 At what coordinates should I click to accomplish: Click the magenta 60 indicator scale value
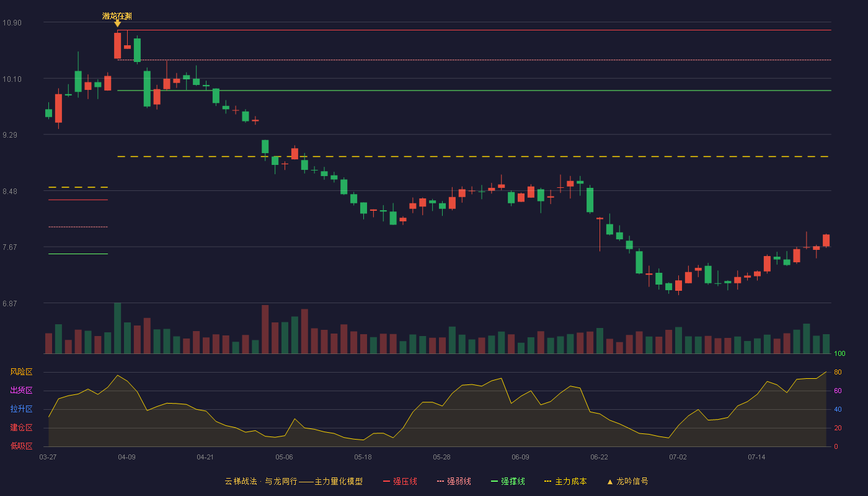[x=838, y=391]
